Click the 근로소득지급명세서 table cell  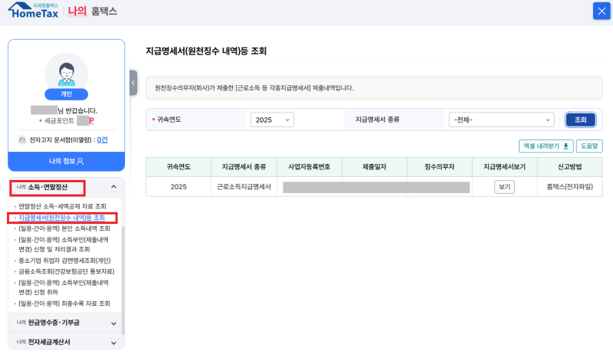(244, 187)
